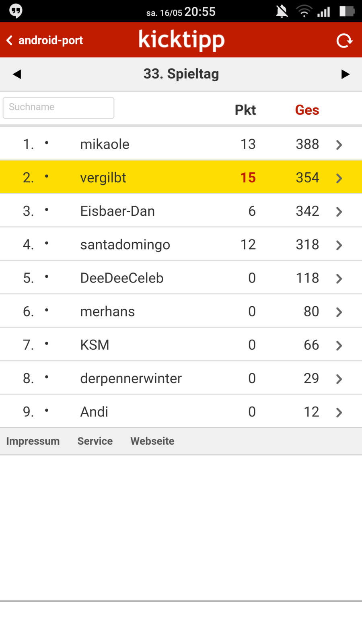This screenshot has height=644, width=362.
Task: Tap the Wi-Fi status icon
Action: [304, 11]
